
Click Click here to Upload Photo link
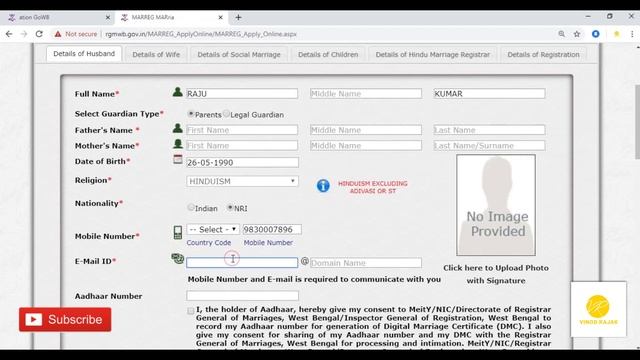[496, 274]
